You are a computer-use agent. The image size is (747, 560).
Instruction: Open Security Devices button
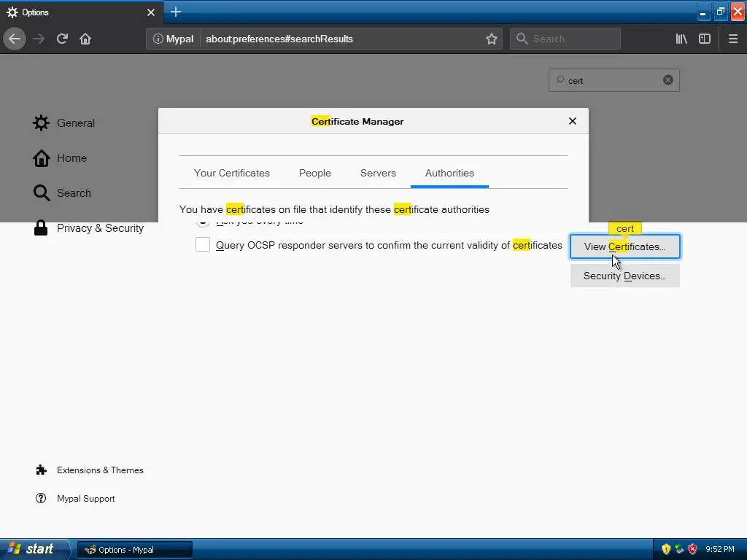tap(625, 276)
